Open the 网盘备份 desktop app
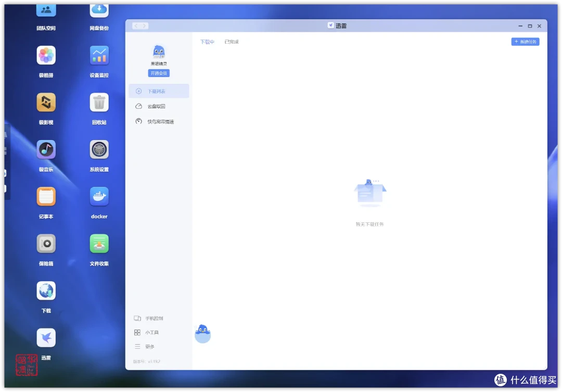 99,11
